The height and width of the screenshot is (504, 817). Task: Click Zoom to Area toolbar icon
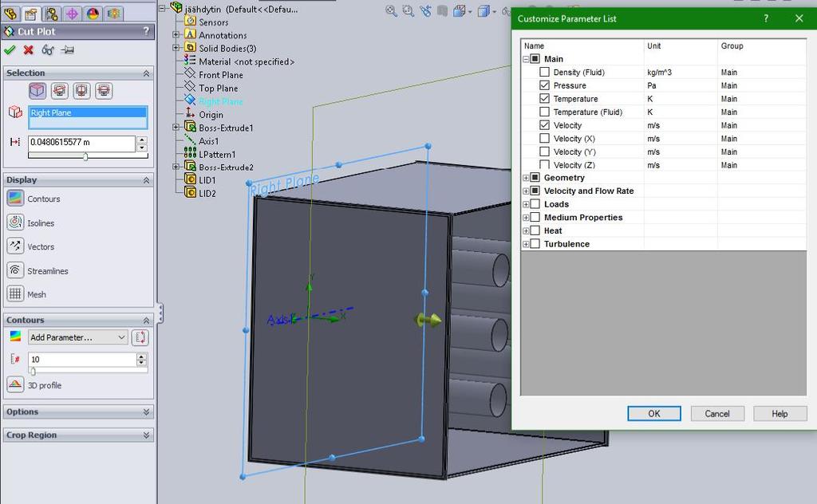pos(408,11)
